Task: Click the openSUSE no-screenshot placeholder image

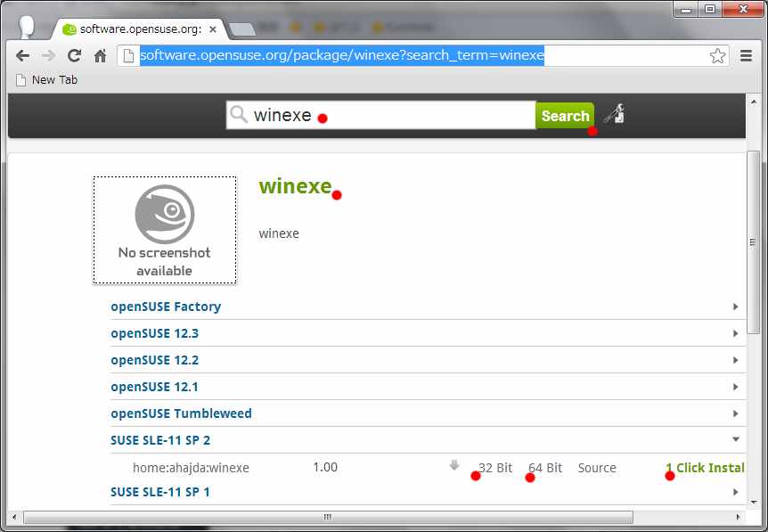Action: coord(165,230)
